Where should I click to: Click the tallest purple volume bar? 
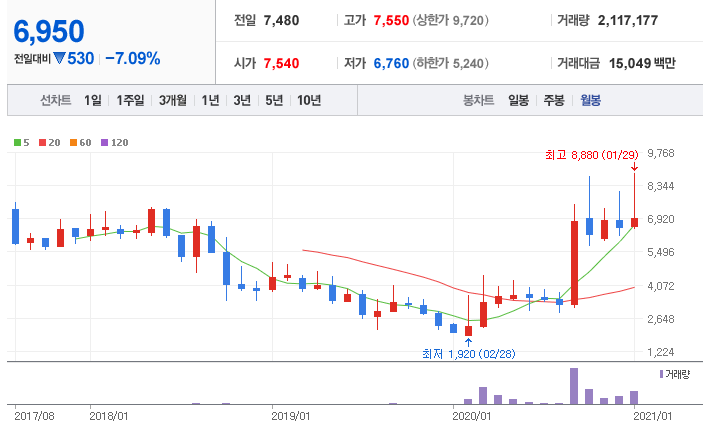(574, 386)
